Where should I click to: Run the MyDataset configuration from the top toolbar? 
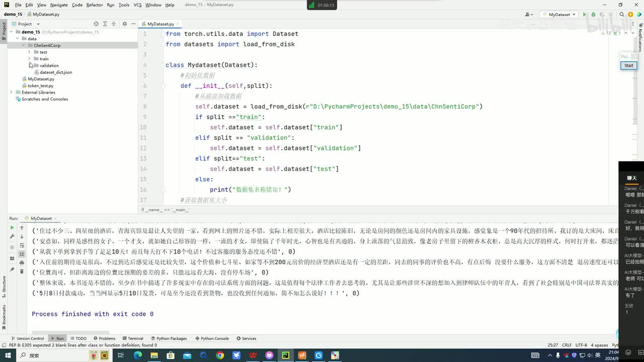pos(585,15)
